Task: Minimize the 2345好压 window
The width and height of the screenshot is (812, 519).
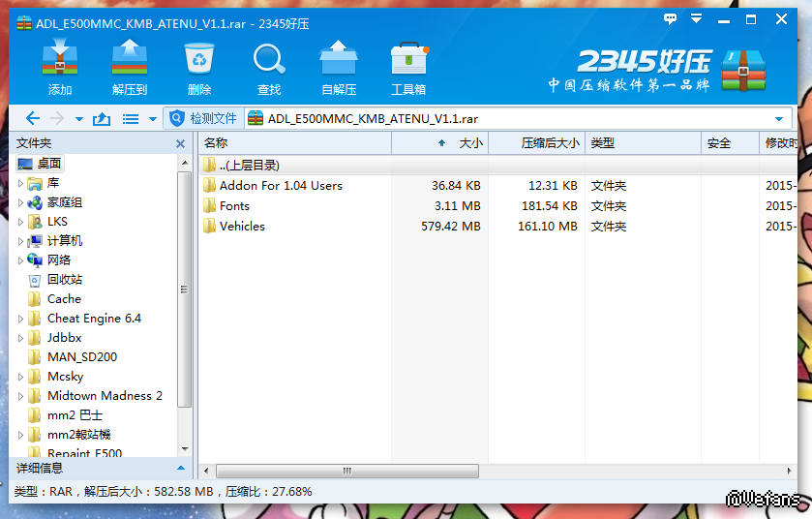Action: click(724, 20)
